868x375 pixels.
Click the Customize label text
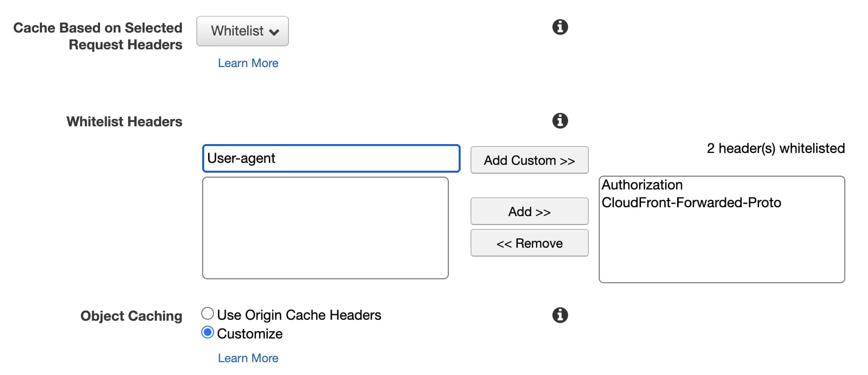click(250, 334)
